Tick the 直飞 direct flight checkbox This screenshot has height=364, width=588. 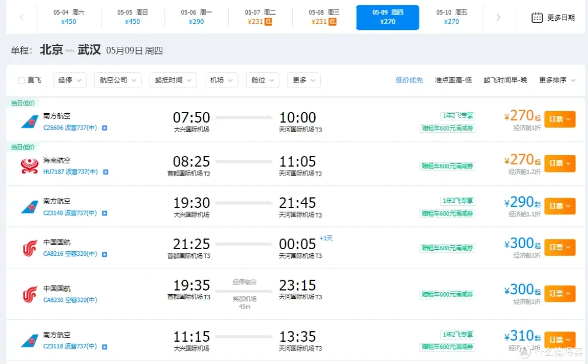point(21,80)
